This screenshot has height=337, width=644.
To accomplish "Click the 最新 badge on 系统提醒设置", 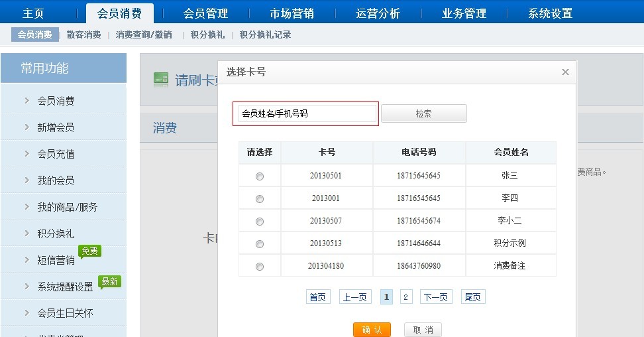I will tap(109, 282).
